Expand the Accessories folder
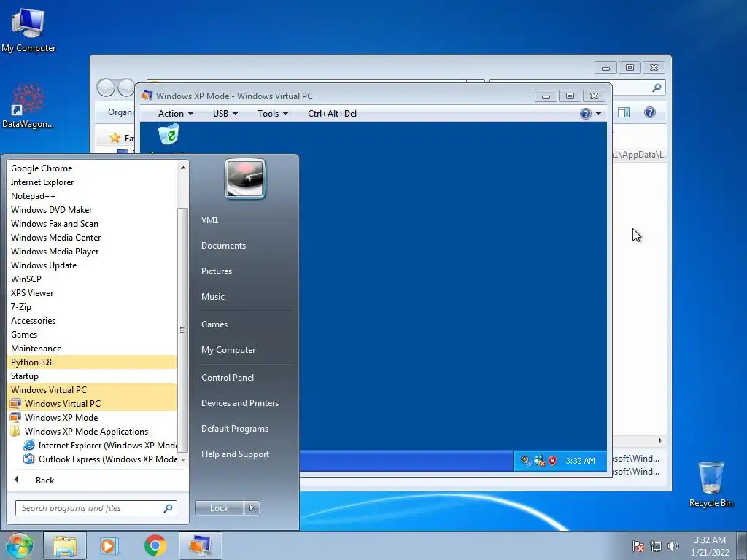The image size is (747, 560). tap(93, 321)
